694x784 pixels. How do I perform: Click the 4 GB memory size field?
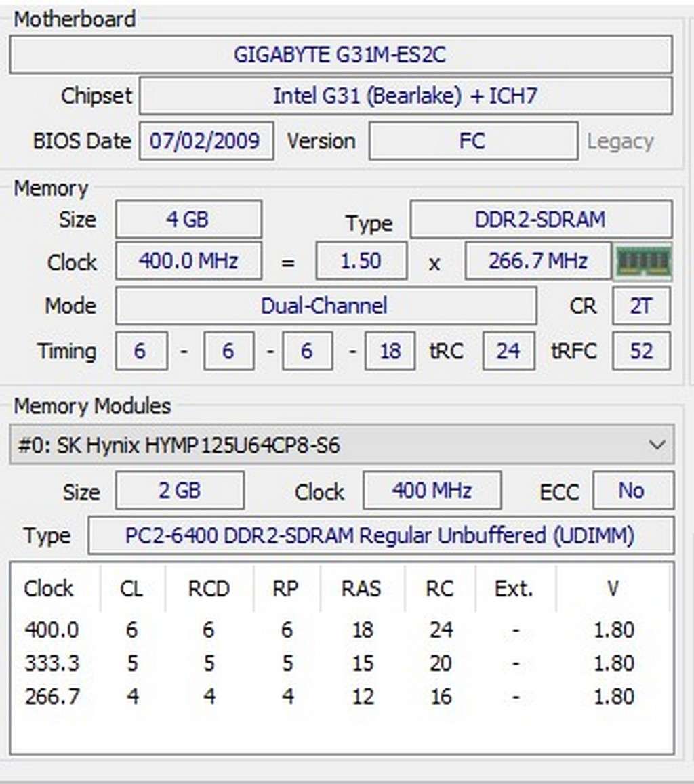[188, 220]
